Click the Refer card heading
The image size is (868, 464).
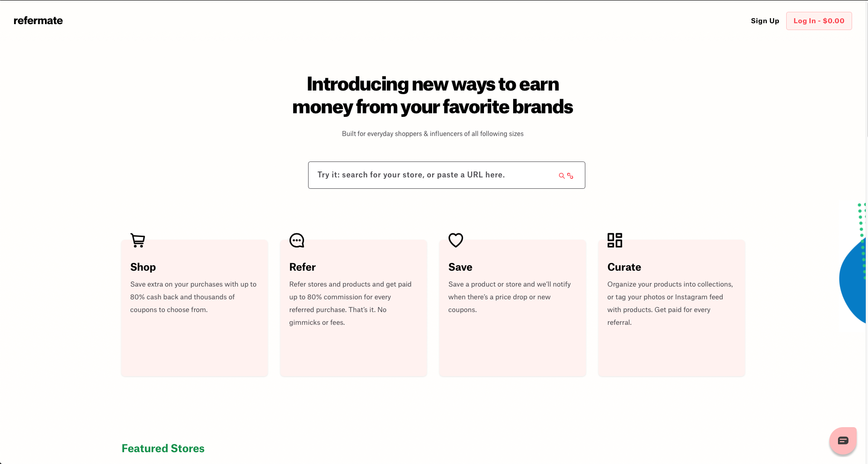(x=302, y=267)
